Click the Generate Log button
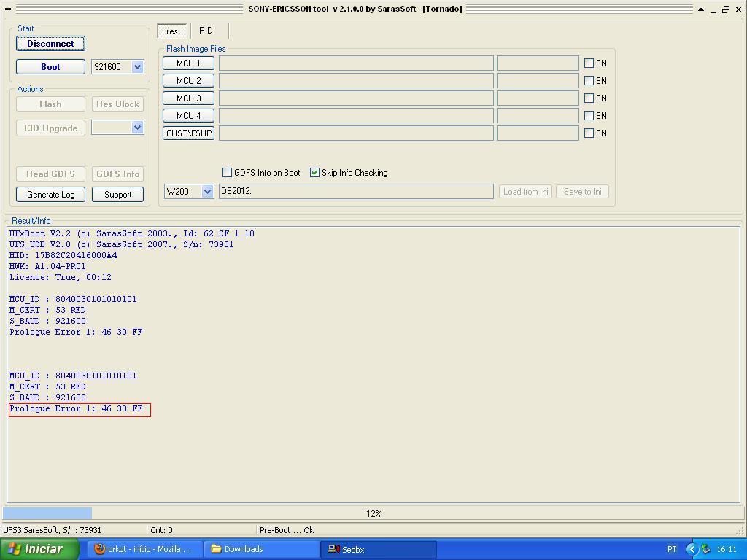 click(50, 194)
